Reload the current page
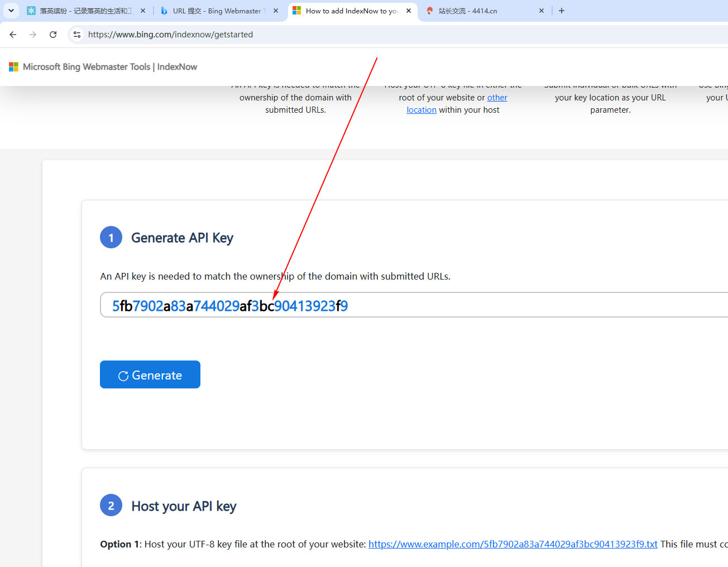 click(53, 35)
